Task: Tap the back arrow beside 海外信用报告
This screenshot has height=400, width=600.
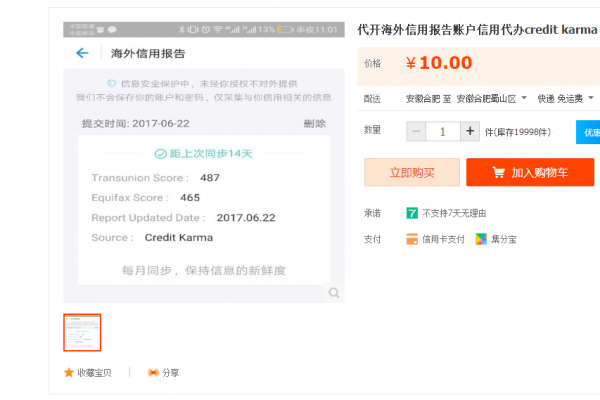Action: pos(82,53)
